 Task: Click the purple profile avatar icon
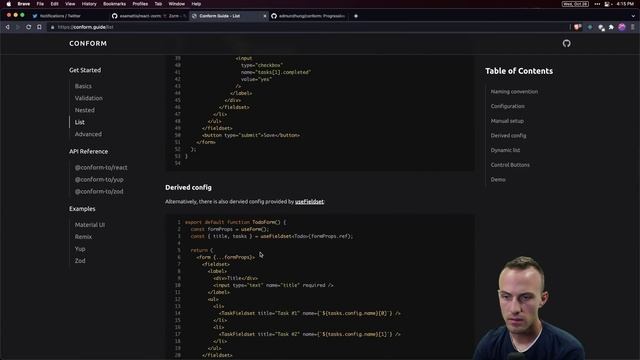click(x=622, y=27)
